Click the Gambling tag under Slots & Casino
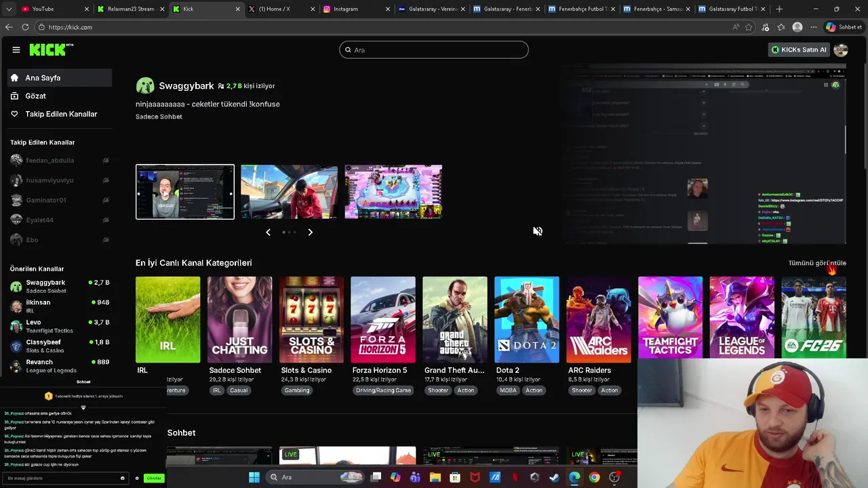 pyautogui.click(x=297, y=390)
